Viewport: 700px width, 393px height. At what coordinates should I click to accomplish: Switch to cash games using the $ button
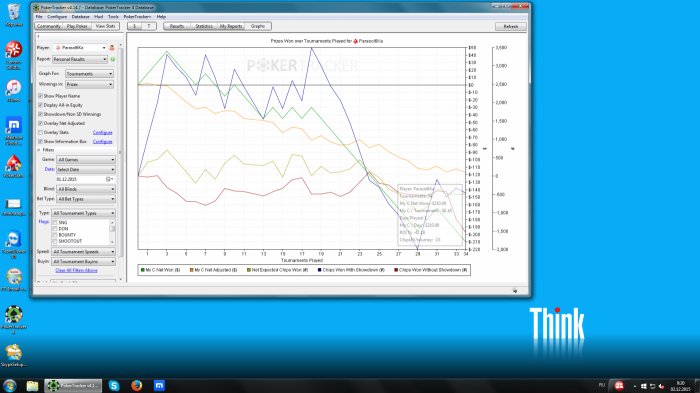[134, 26]
